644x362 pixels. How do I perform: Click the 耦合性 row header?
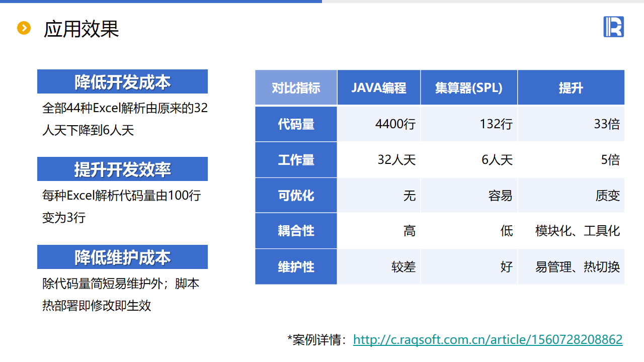296,231
